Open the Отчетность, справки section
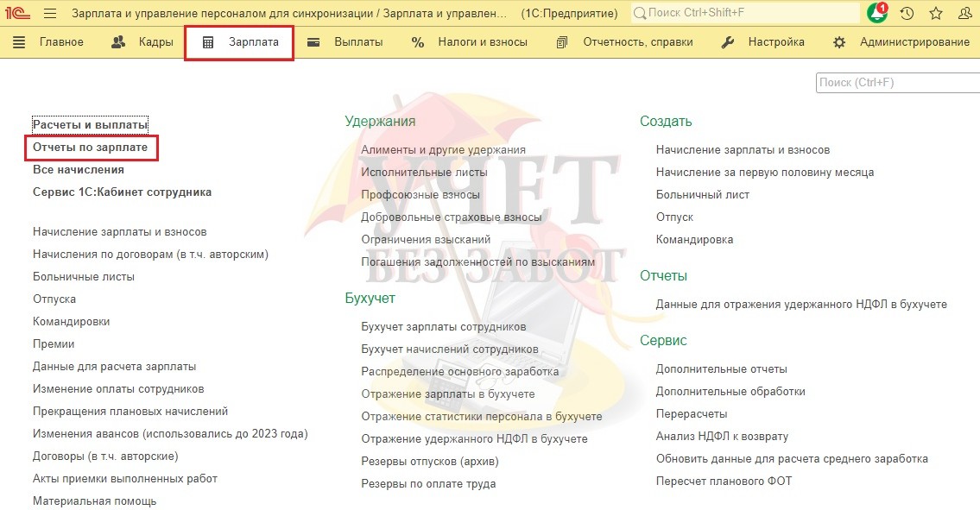The image size is (980, 510). [x=638, y=42]
